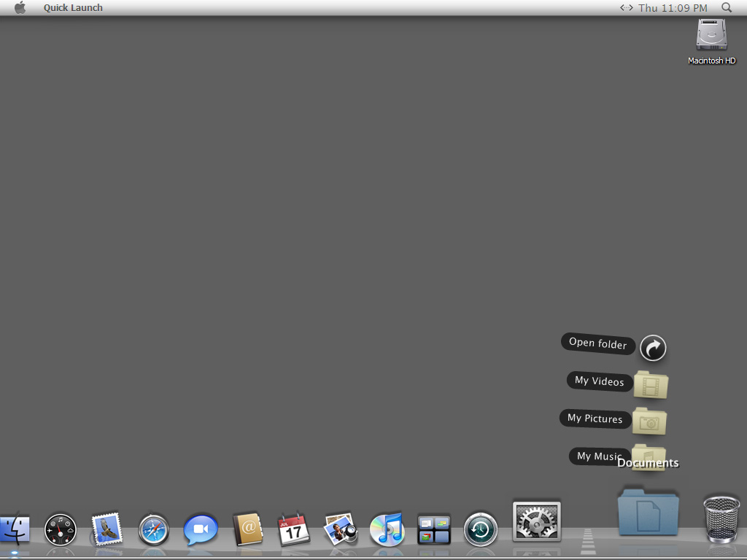Open the Trash in the dock
This screenshot has height=560, width=747.
tap(721, 519)
